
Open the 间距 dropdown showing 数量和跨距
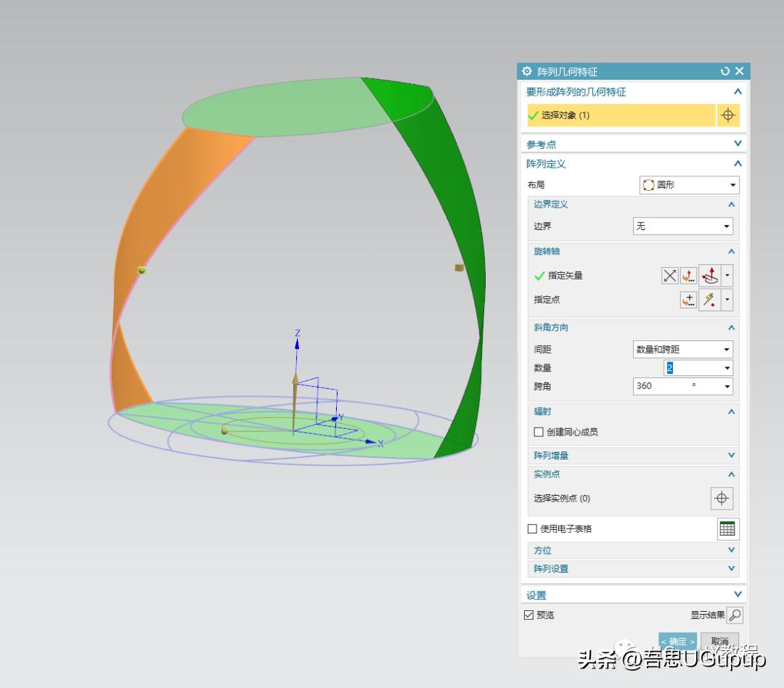click(x=682, y=350)
